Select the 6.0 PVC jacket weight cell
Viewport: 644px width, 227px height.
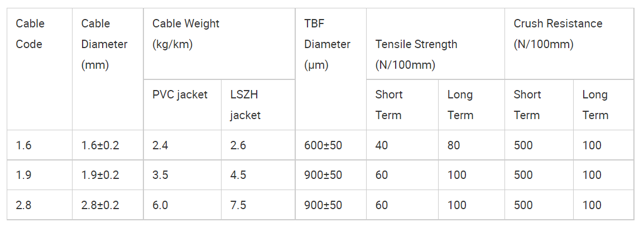pyautogui.click(x=182, y=205)
